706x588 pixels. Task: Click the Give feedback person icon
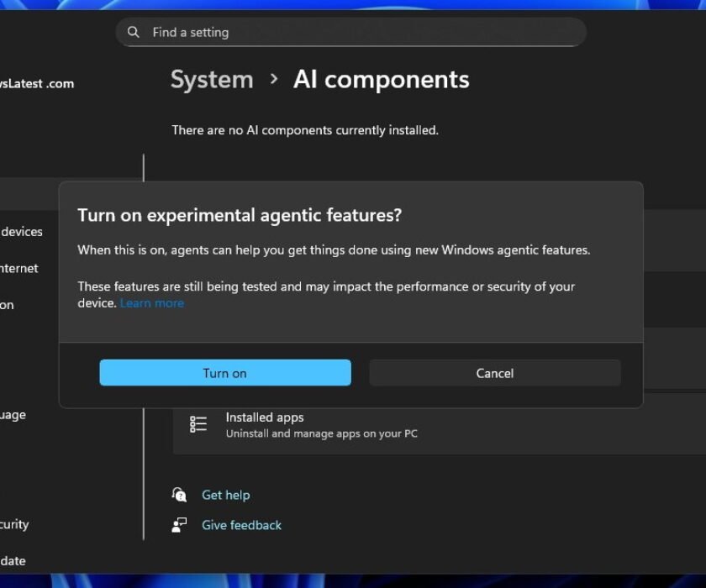179,525
